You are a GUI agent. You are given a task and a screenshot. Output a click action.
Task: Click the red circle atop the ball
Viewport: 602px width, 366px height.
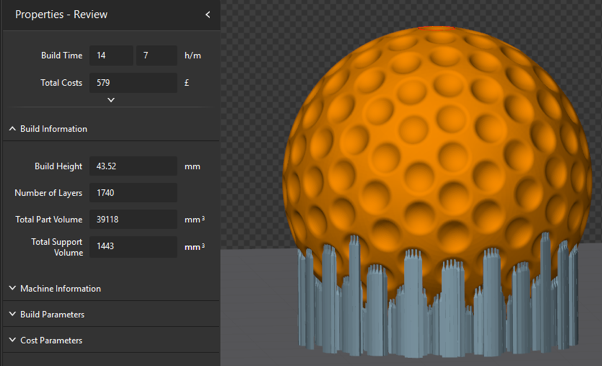point(437,28)
